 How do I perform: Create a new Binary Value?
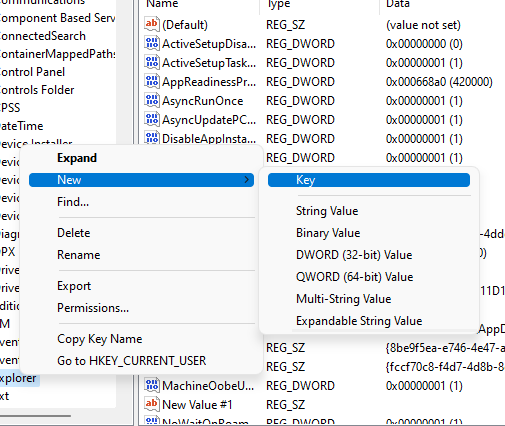(x=369, y=233)
